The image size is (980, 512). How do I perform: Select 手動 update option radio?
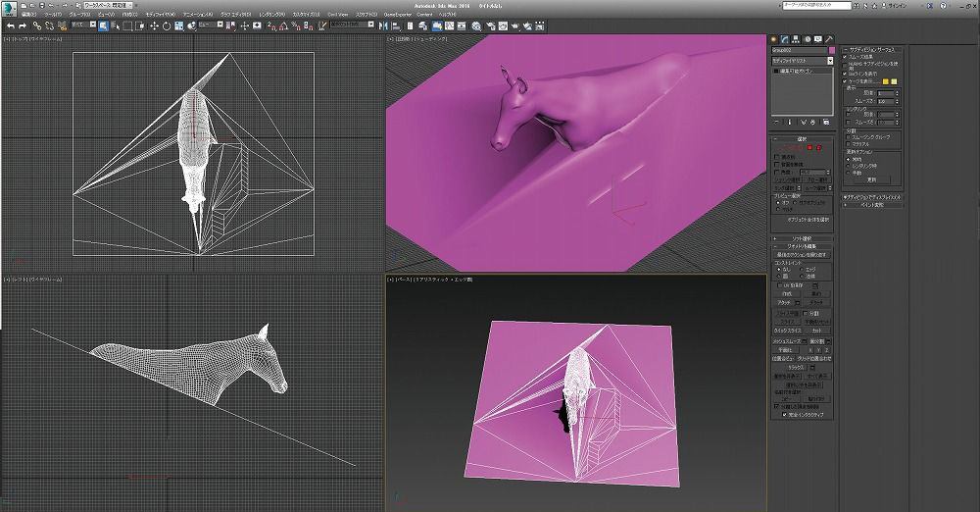point(848,173)
